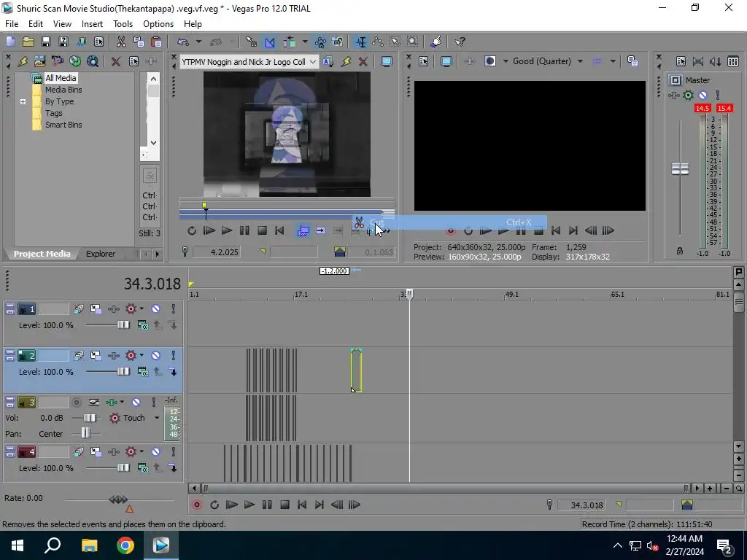Mute video track 4
747x560 pixels.
(156, 452)
